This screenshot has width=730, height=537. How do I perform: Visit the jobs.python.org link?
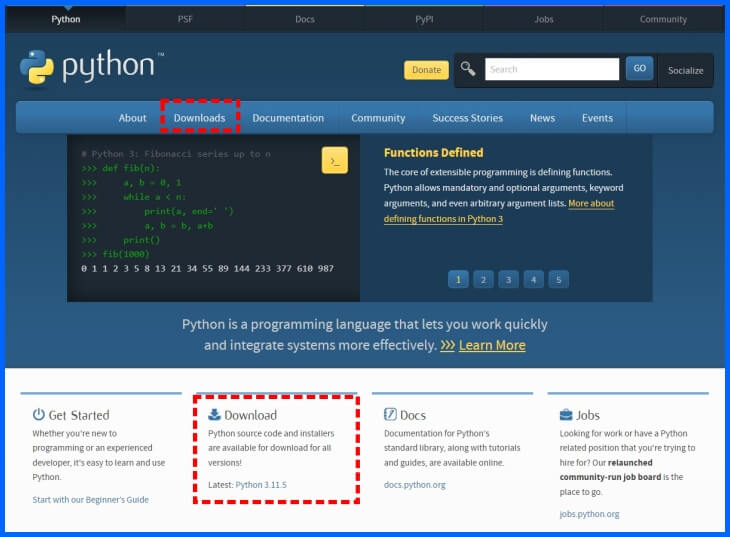[x=589, y=514]
